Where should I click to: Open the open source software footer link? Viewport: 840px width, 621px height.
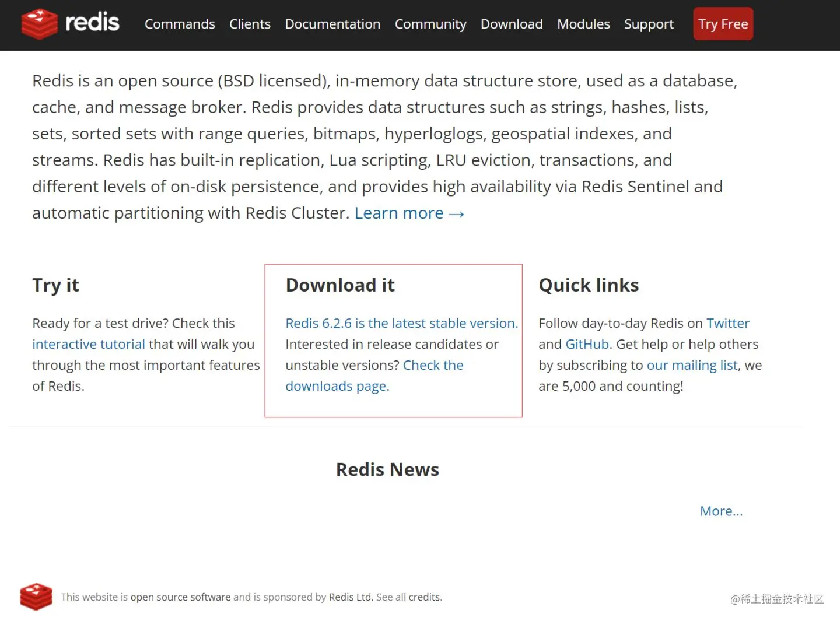tap(180, 597)
